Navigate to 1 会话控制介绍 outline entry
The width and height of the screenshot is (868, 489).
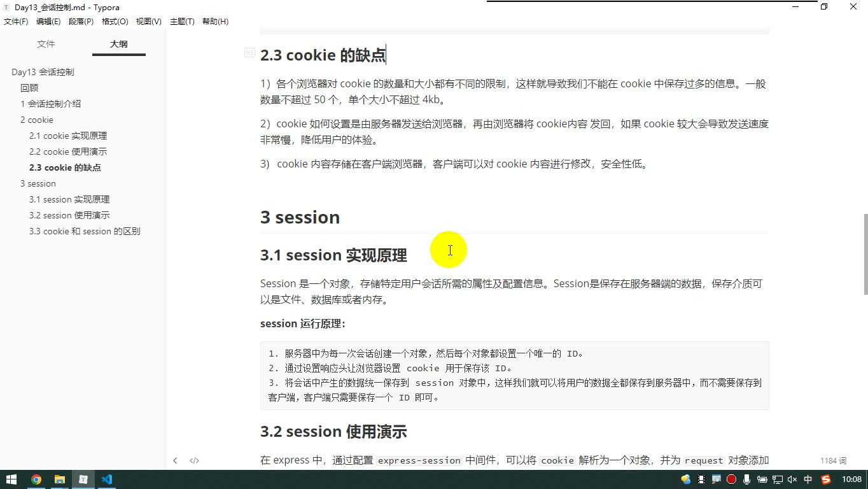tap(50, 104)
